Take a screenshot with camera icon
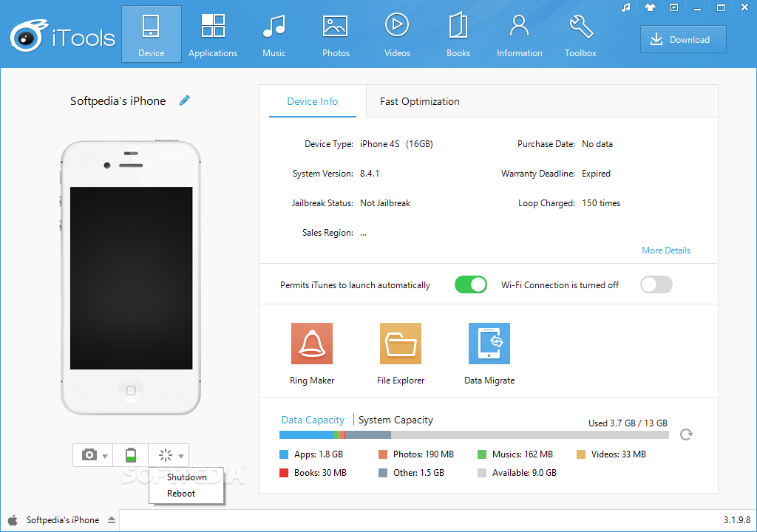Viewport: 757px width, 532px height. [89, 454]
